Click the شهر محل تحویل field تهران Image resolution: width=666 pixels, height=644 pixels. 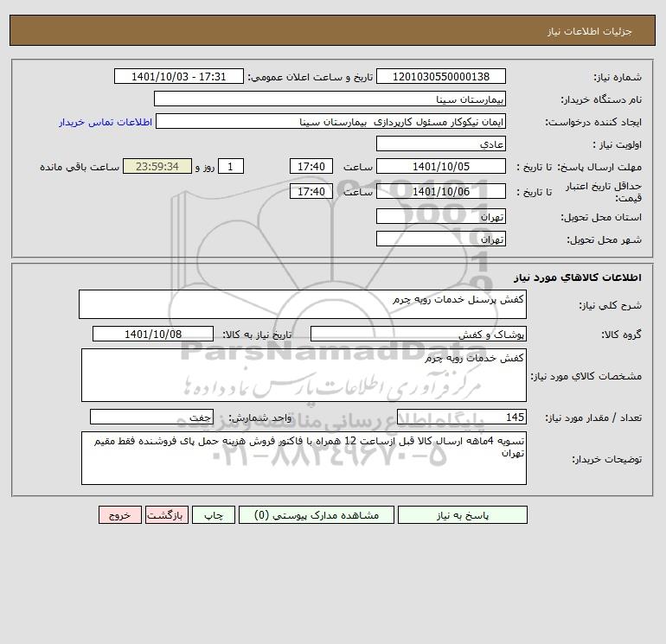pyautogui.click(x=441, y=239)
